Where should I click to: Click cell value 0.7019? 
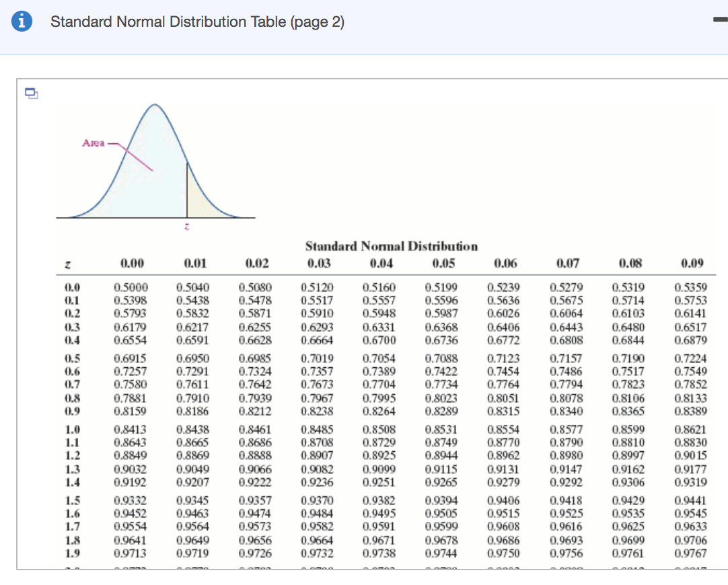click(317, 358)
